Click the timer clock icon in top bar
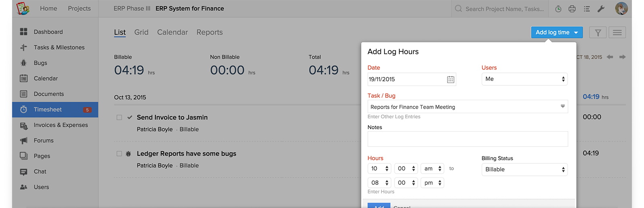This screenshot has width=644, height=208. [x=558, y=9]
